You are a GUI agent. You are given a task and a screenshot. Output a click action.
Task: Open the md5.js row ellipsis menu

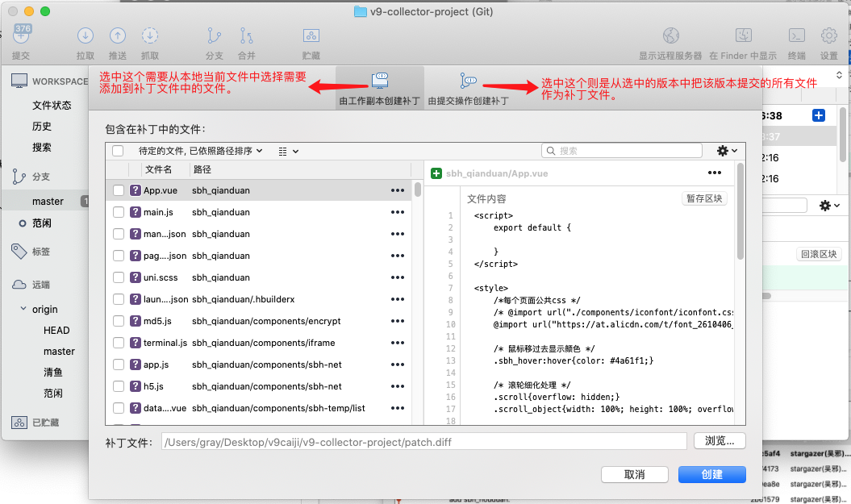point(398,321)
